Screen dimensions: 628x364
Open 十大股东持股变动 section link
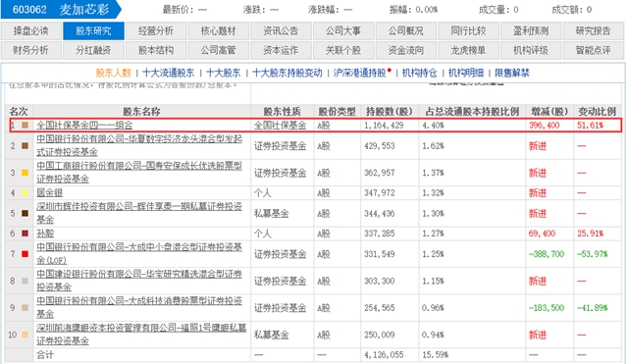pos(288,73)
